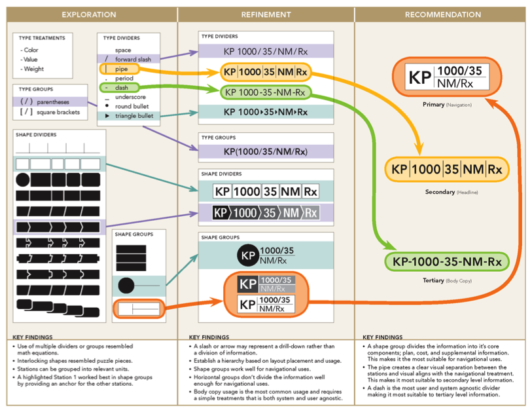The height and width of the screenshot is (412, 532).
Task: Click the black circle KP shape group
Action: point(265,255)
